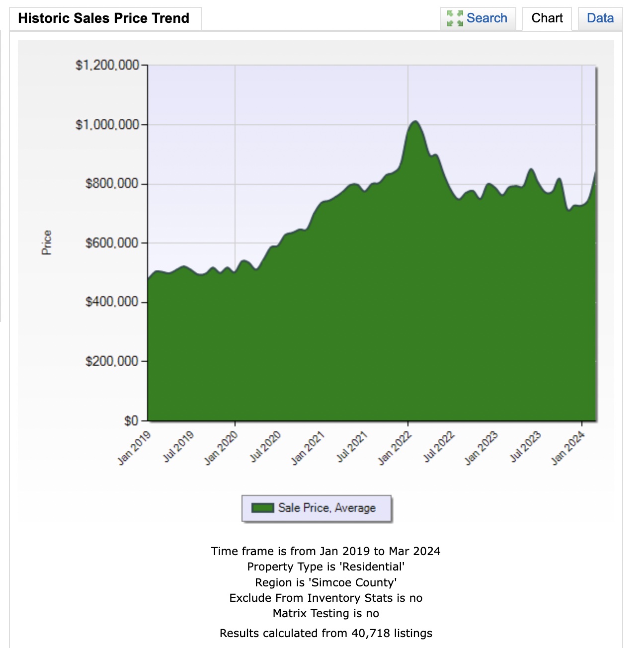644x648 pixels.
Task: Click the $0 axis label
Action: click(x=131, y=420)
